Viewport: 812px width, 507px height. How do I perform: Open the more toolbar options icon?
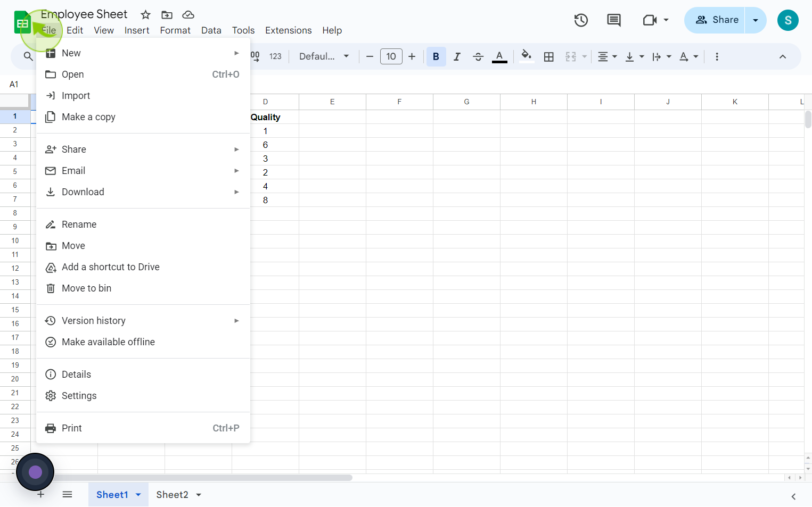[x=717, y=56]
